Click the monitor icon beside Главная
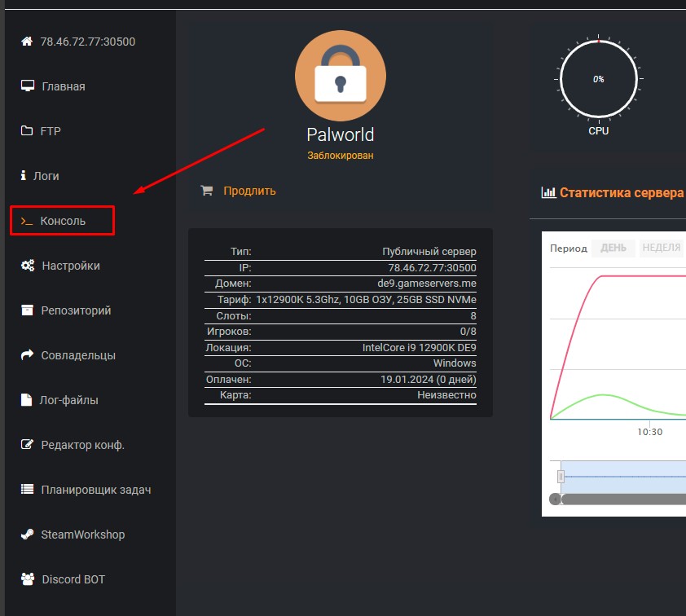Screen dimensions: 686x616 coord(27,86)
